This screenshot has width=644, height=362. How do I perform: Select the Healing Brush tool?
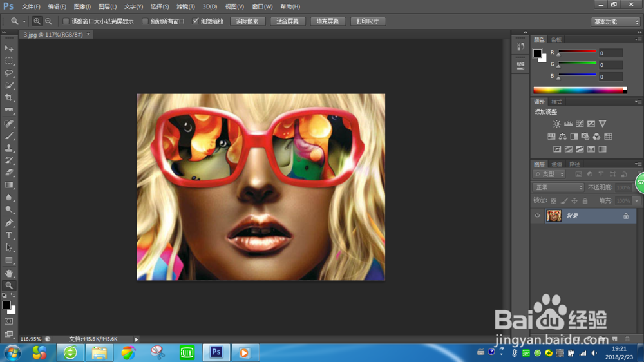(8, 123)
